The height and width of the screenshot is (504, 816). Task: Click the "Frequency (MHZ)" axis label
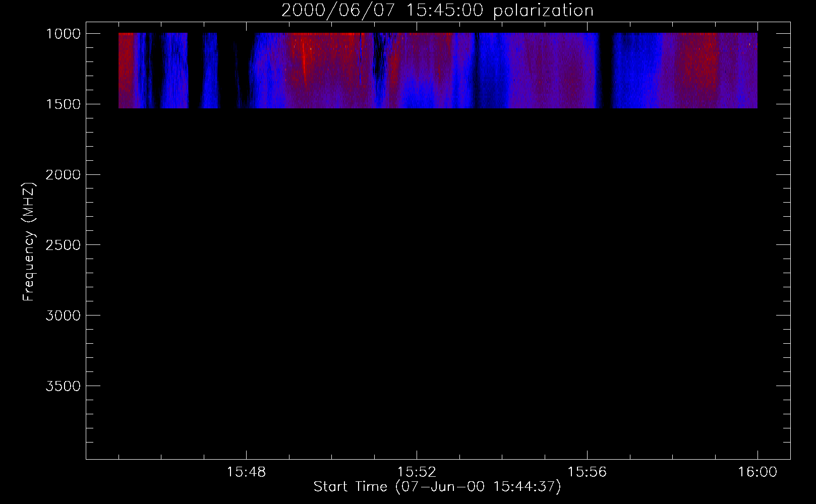point(29,241)
